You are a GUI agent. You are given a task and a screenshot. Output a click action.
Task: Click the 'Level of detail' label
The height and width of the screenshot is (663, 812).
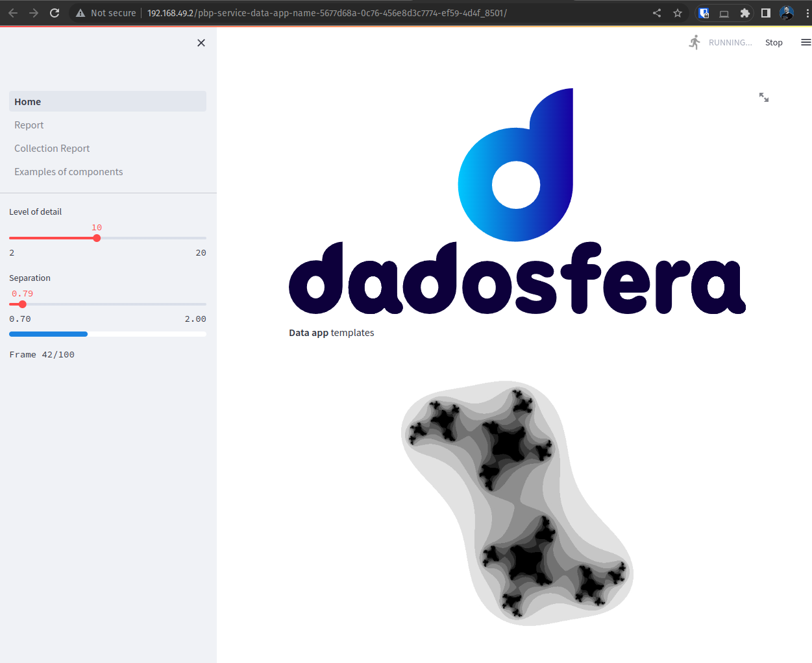(x=36, y=211)
